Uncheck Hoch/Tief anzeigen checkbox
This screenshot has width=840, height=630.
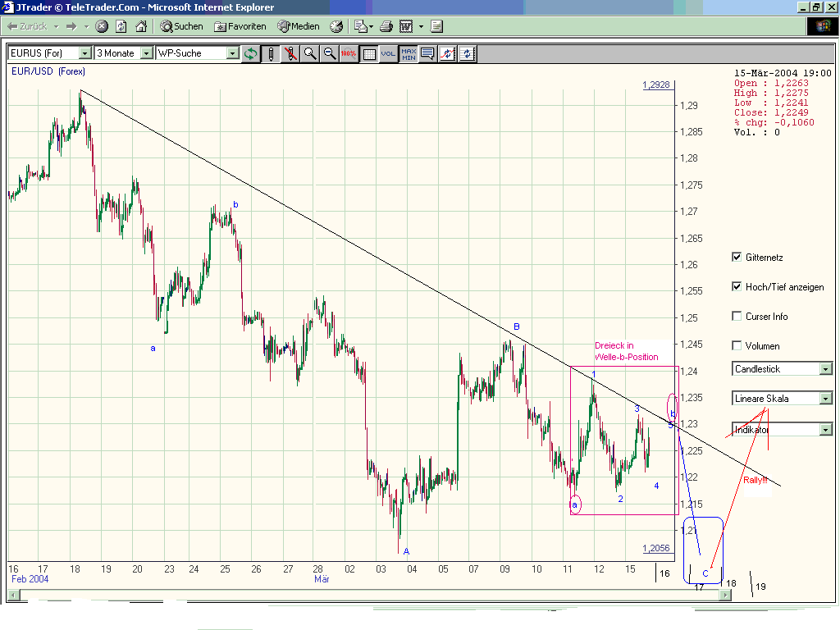(737, 286)
